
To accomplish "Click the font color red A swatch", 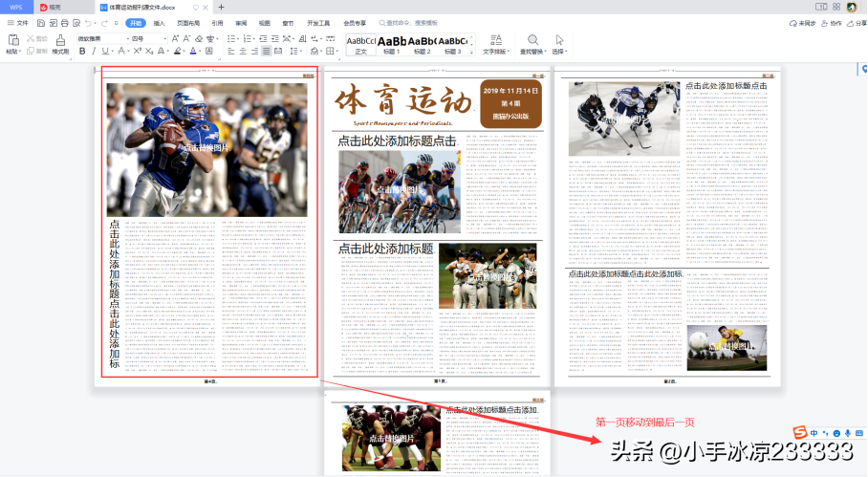I will pos(193,52).
